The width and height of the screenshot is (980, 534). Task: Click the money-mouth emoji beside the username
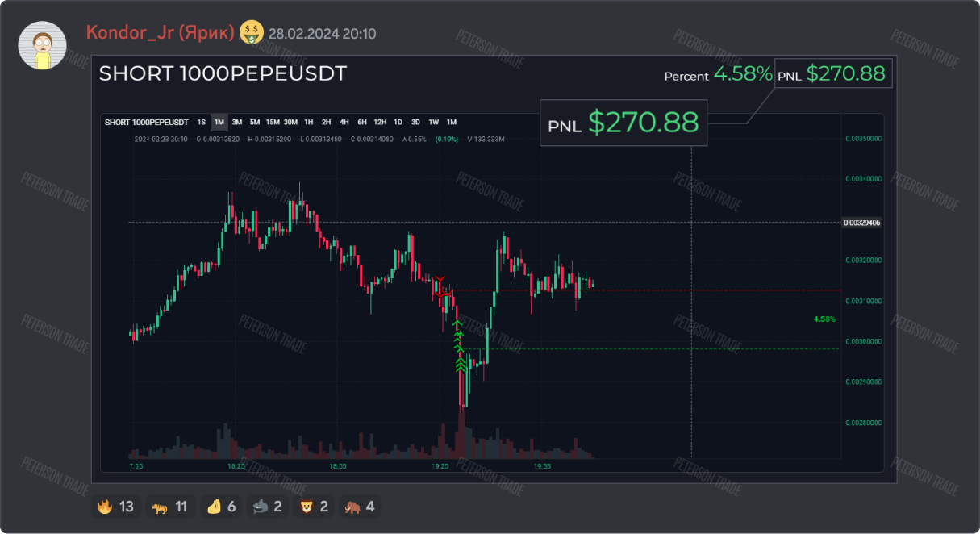(252, 33)
